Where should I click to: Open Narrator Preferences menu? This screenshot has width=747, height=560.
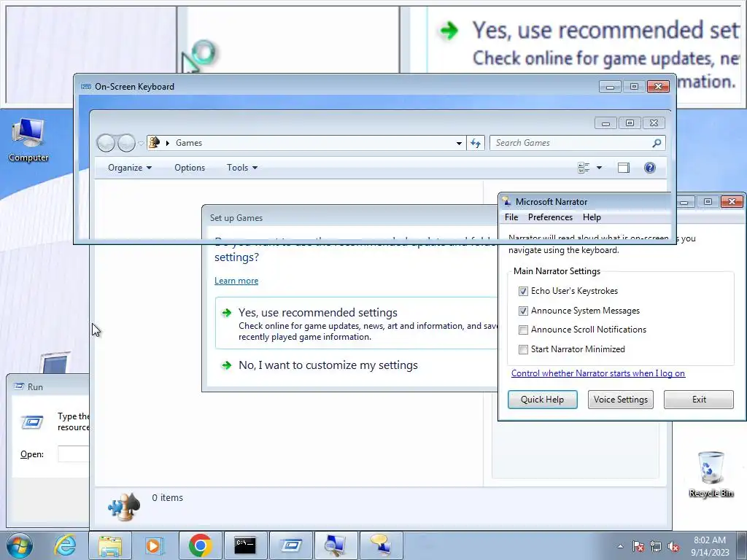tap(550, 217)
